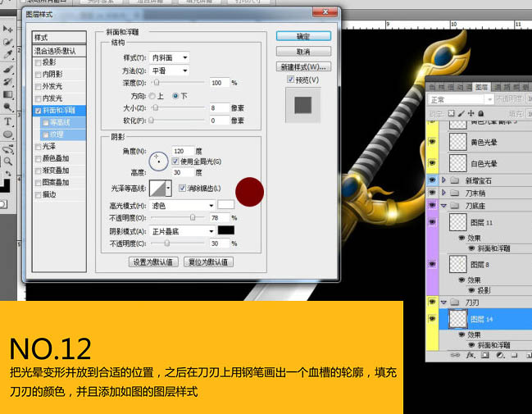Click the 确定 OK button
Viewport: 532px width, 414px height.
point(303,36)
